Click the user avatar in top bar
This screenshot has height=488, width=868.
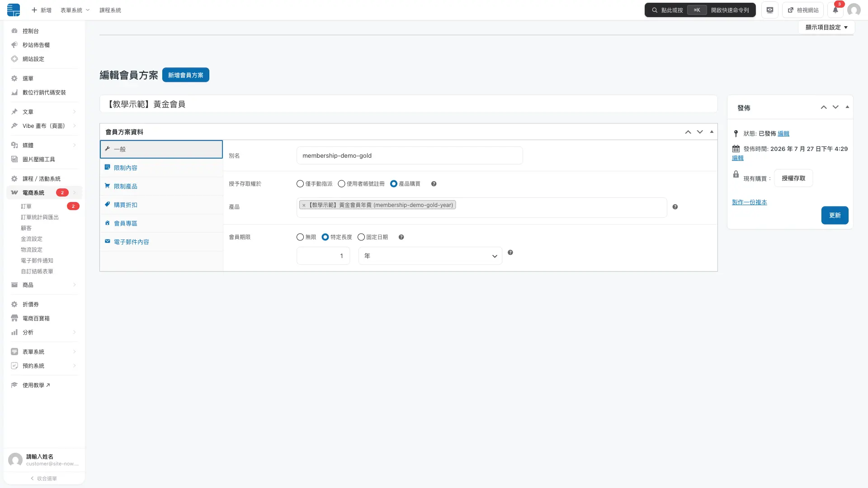854,10
